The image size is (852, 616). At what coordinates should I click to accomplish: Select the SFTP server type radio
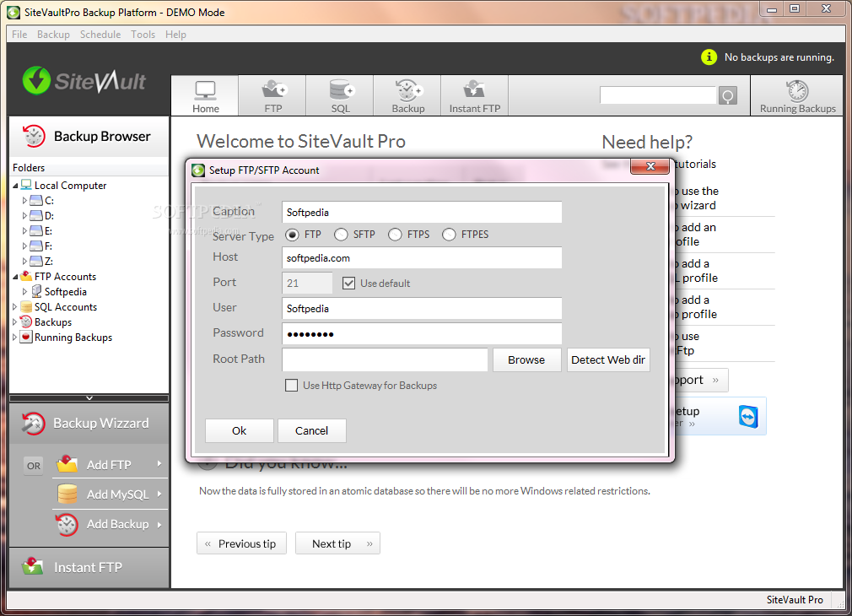(341, 235)
